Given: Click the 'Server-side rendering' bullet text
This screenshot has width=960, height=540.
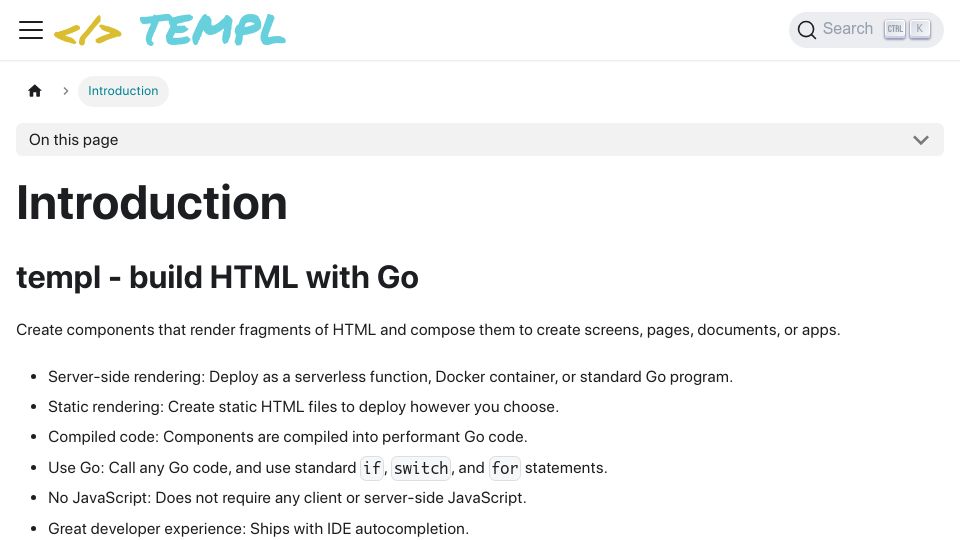Looking at the screenshot, I should point(390,377).
